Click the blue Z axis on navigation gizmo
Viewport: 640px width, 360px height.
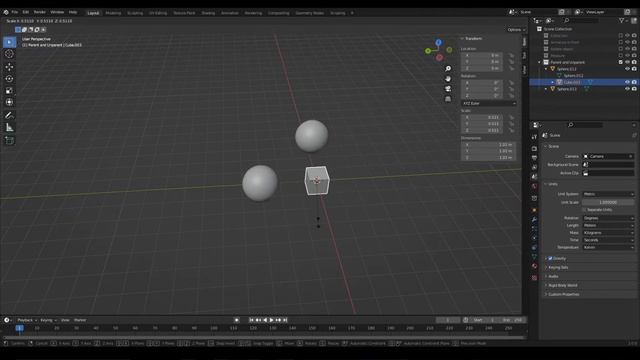[x=438, y=42]
